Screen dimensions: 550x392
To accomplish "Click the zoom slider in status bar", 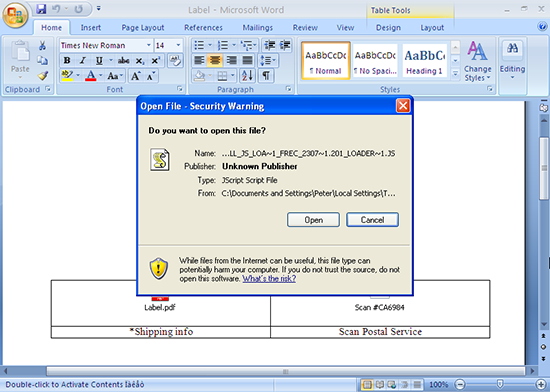I will pos(500,384).
